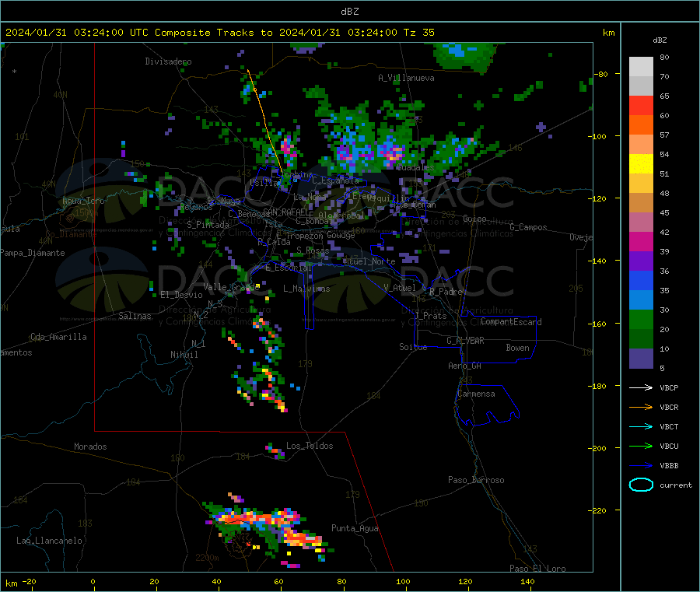Click the El_Desvio map label
This screenshot has height=592, width=700.
click(x=182, y=295)
